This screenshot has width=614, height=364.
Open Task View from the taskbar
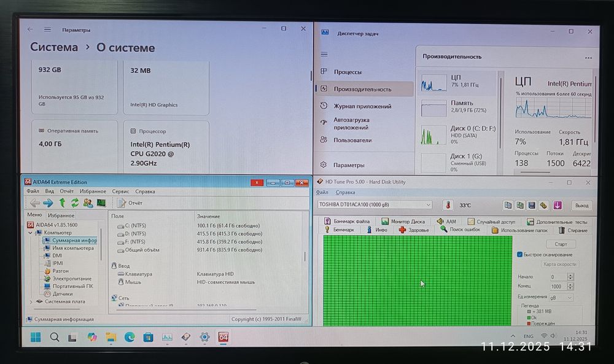click(72, 338)
